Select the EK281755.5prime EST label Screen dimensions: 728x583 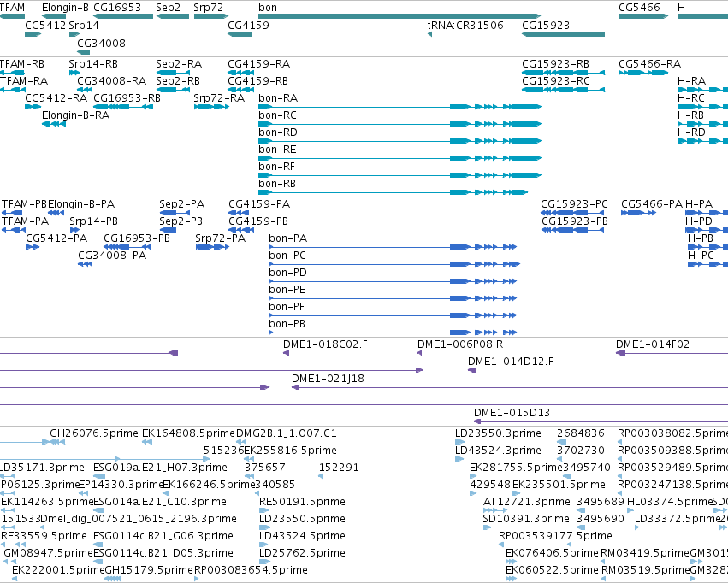coord(517,468)
